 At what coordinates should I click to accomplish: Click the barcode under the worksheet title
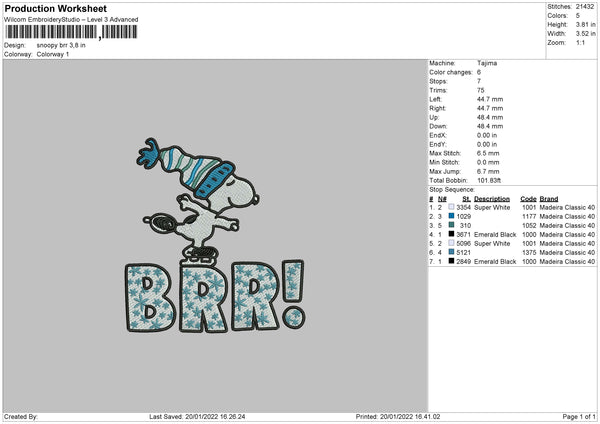[71, 32]
